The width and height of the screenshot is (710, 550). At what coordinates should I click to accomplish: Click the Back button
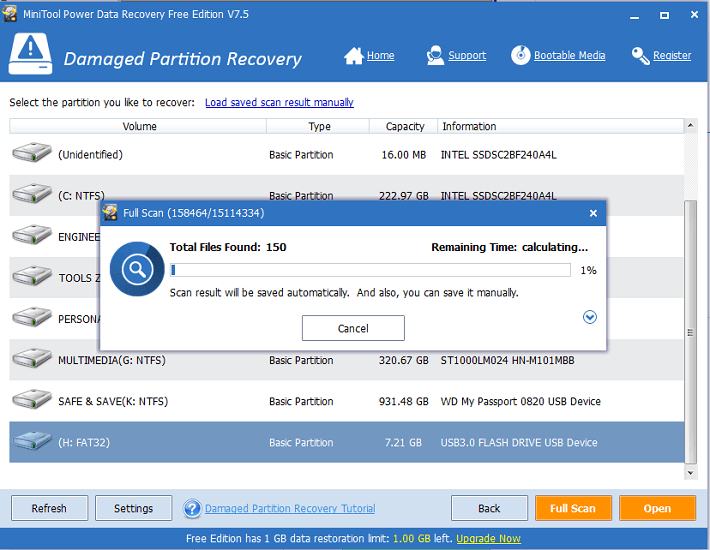tap(489, 508)
